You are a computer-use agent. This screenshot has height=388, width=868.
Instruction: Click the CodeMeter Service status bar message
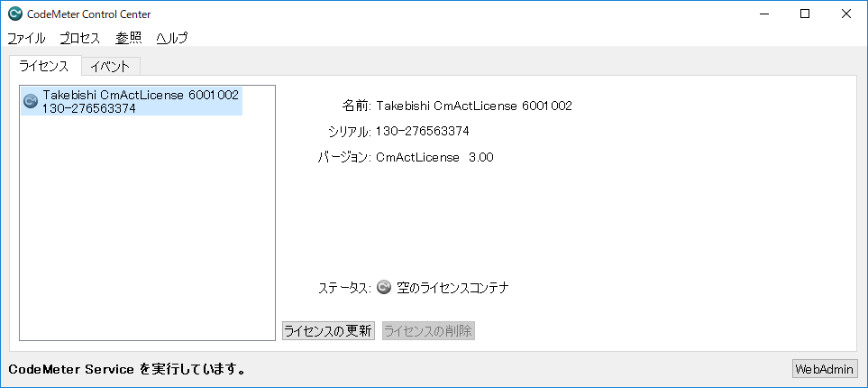click(x=126, y=369)
